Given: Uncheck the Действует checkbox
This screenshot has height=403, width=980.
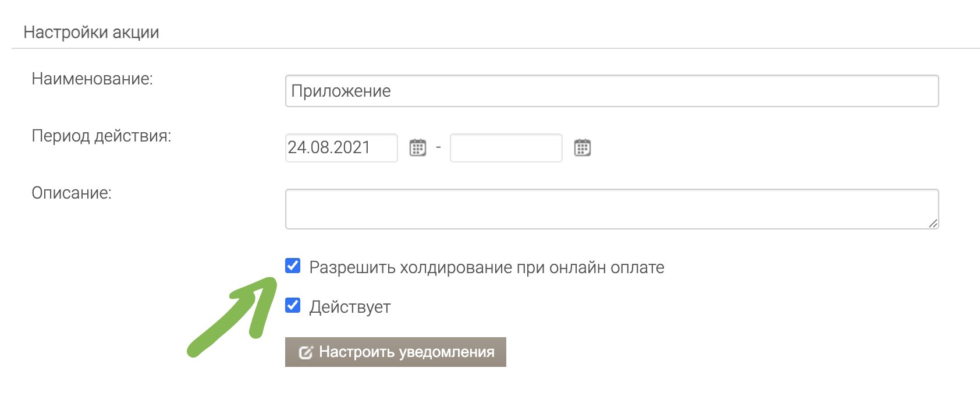Looking at the screenshot, I should pyautogui.click(x=293, y=306).
